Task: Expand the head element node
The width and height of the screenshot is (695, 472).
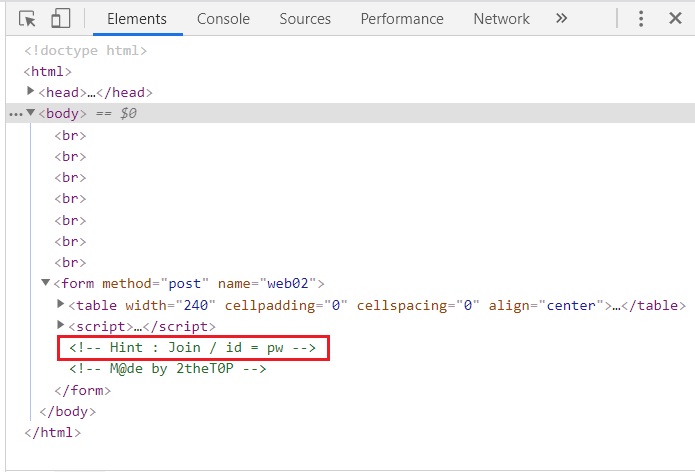Action: tap(30, 91)
